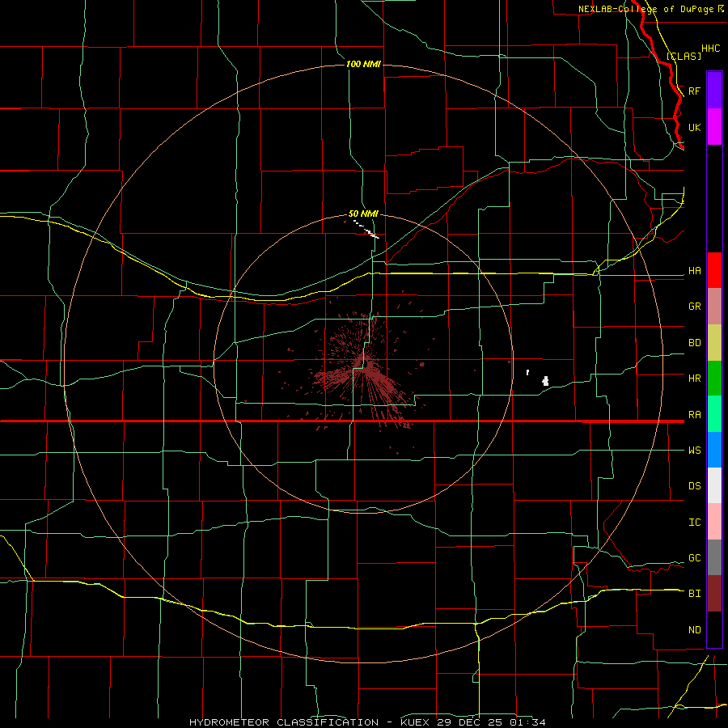Click the large white echo blob east of the radar
This screenshot has width=728, height=728.
click(x=546, y=381)
